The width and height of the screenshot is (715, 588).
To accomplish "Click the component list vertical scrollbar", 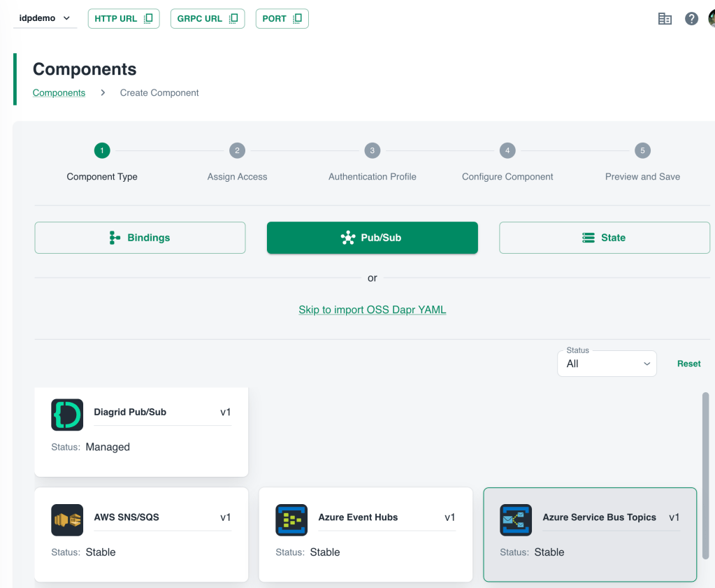I will pyautogui.click(x=705, y=475).
